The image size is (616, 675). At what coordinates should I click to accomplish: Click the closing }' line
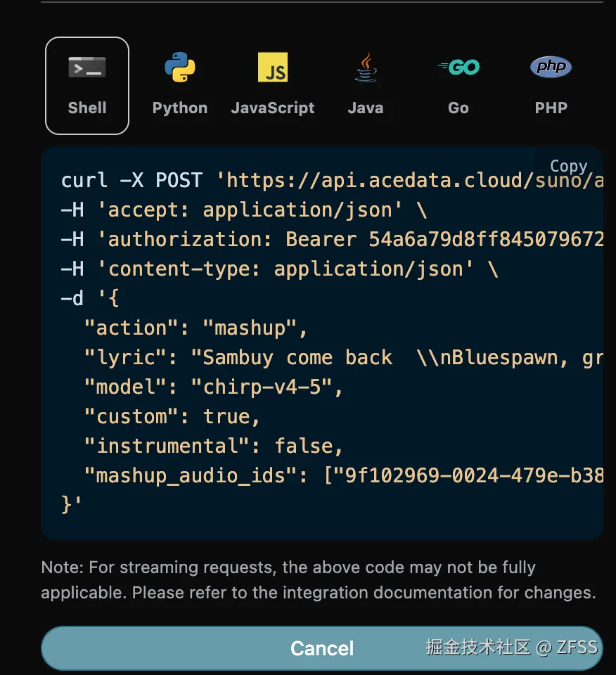72,505
